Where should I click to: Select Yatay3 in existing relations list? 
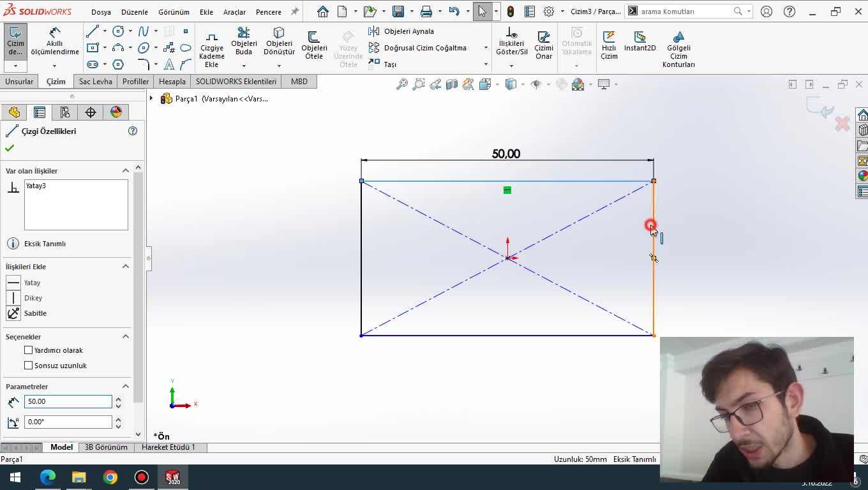pos(36,186)
